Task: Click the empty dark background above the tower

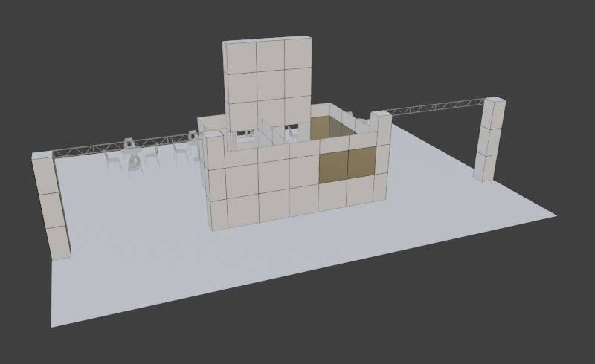Action: click(x=268, y=19)
